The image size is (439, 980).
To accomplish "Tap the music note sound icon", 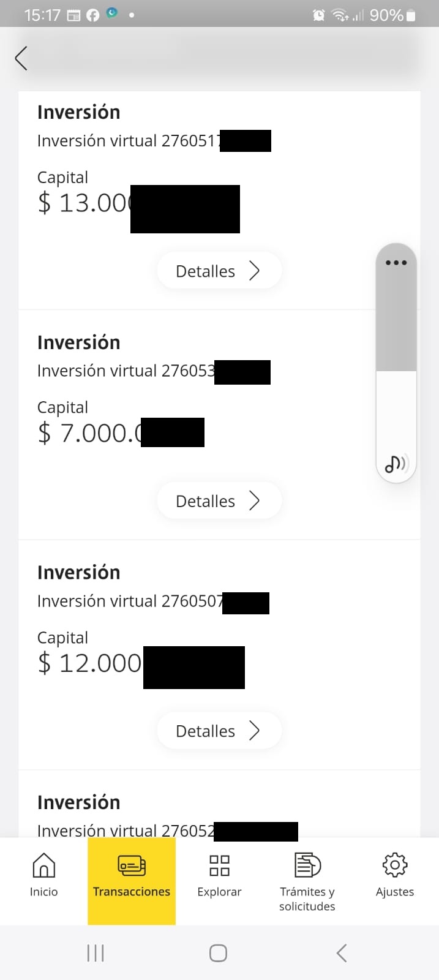I will [396, 464].
